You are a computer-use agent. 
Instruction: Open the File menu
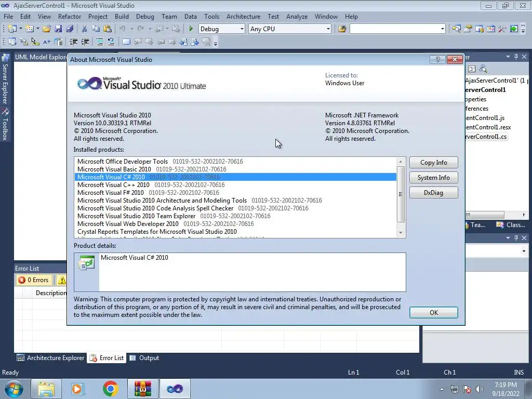point(8,16)
